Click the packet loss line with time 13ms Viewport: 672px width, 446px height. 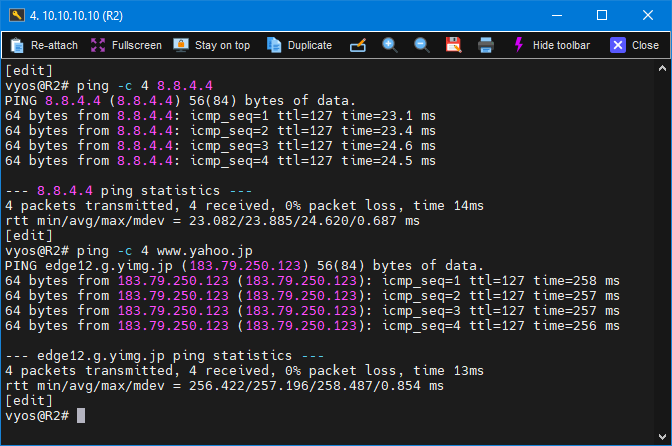coord(244,371)
